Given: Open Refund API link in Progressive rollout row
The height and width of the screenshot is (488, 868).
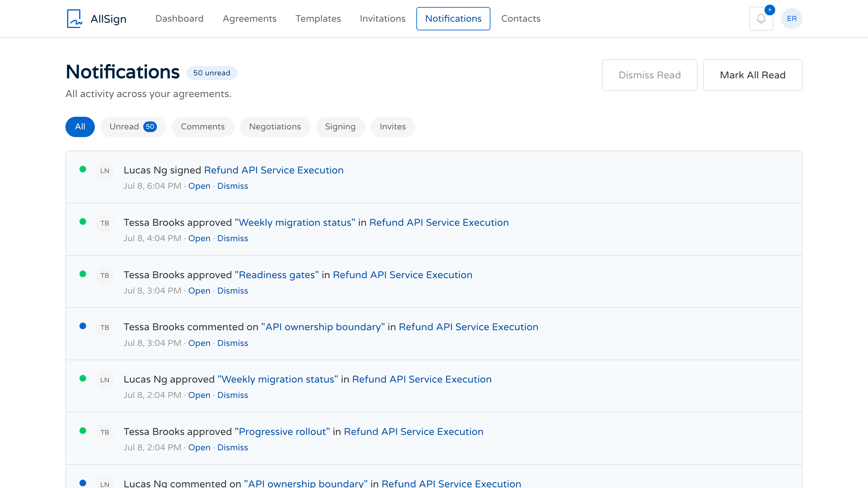Looking at the screenshot, I should click(413, 432).
